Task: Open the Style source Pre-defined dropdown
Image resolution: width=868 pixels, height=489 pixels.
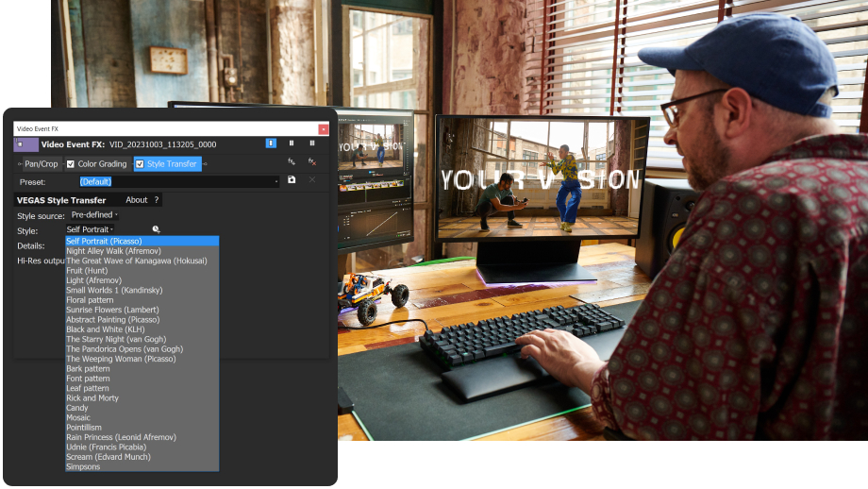Action: click(x=94, y=215)
